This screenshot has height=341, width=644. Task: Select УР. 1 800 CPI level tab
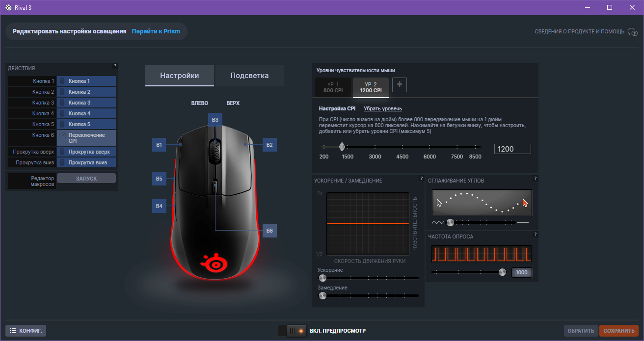[333, 87]
